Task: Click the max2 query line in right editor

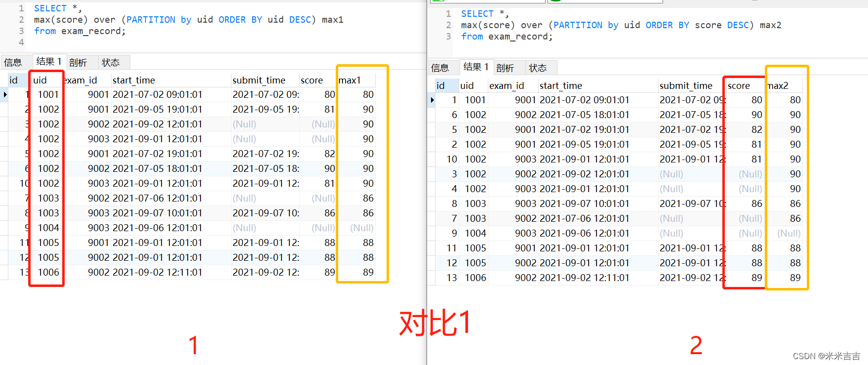Action: (621, 25)
